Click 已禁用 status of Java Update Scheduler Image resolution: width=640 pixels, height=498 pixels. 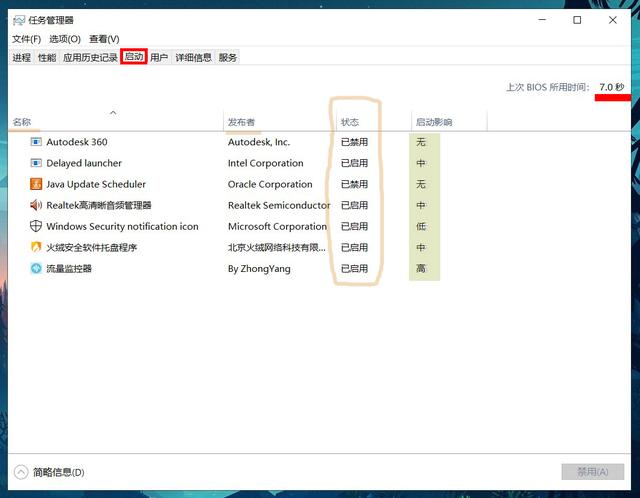(354, 184)
